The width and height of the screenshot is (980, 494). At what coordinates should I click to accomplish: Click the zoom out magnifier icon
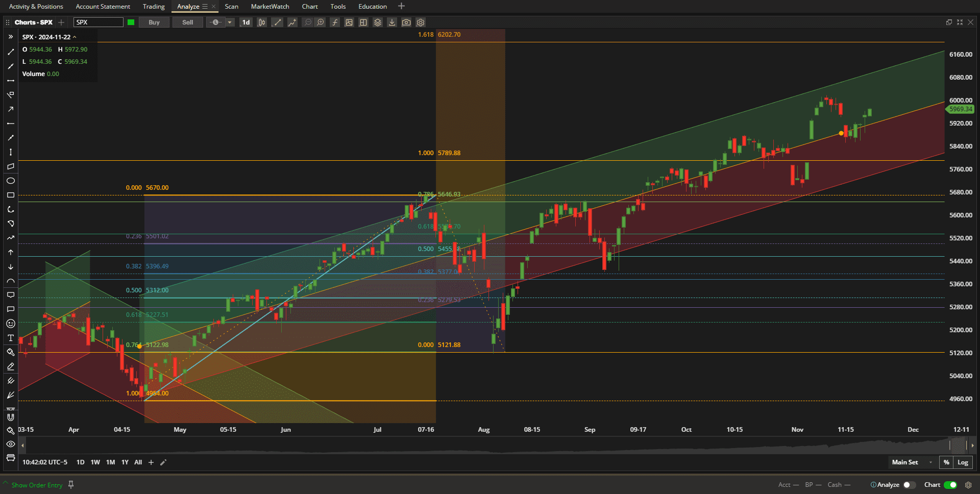(307, 22)
